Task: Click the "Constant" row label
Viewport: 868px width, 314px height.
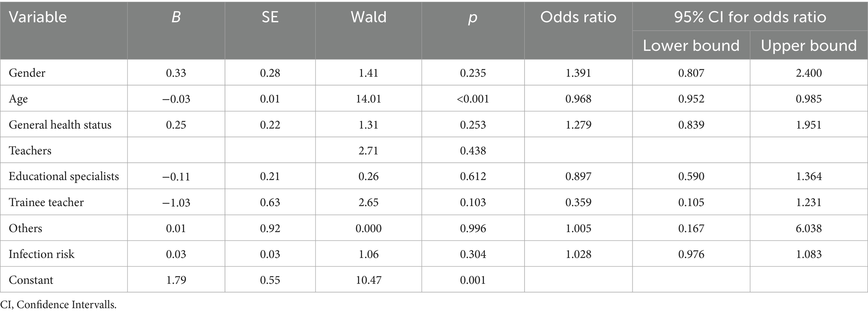Action: pos(31,280)
